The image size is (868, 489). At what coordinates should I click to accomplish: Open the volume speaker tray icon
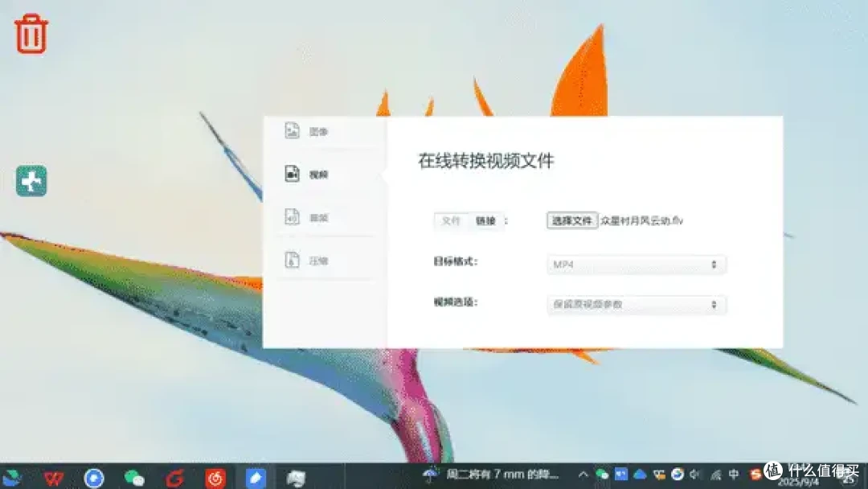[695, 475]
